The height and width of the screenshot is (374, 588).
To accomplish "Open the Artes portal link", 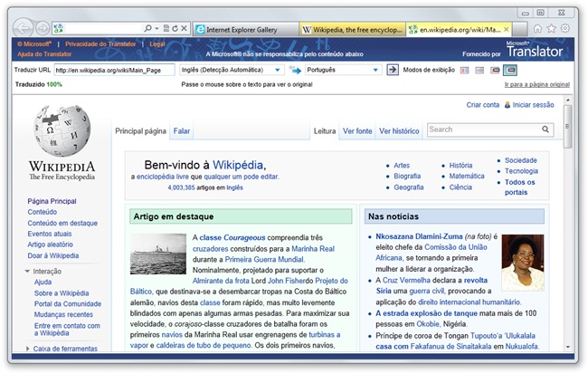I will pos(402,165).
